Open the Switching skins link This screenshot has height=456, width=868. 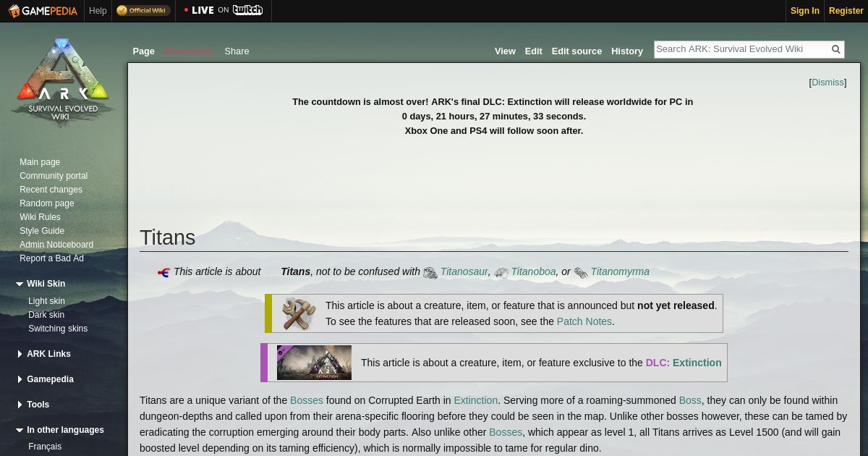coord(58,329)
